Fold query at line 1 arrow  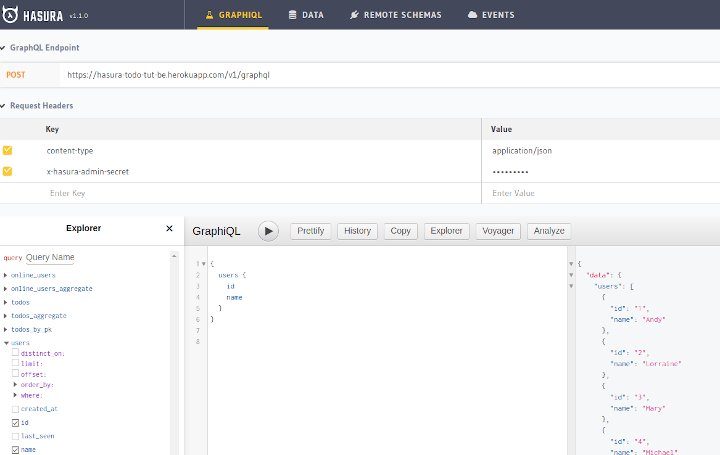click(x=203, y=264)
